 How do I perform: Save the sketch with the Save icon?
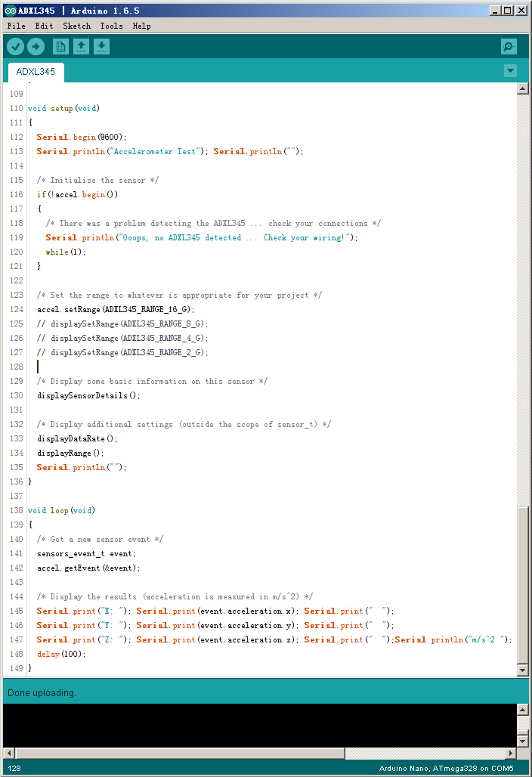click(101, 47)
